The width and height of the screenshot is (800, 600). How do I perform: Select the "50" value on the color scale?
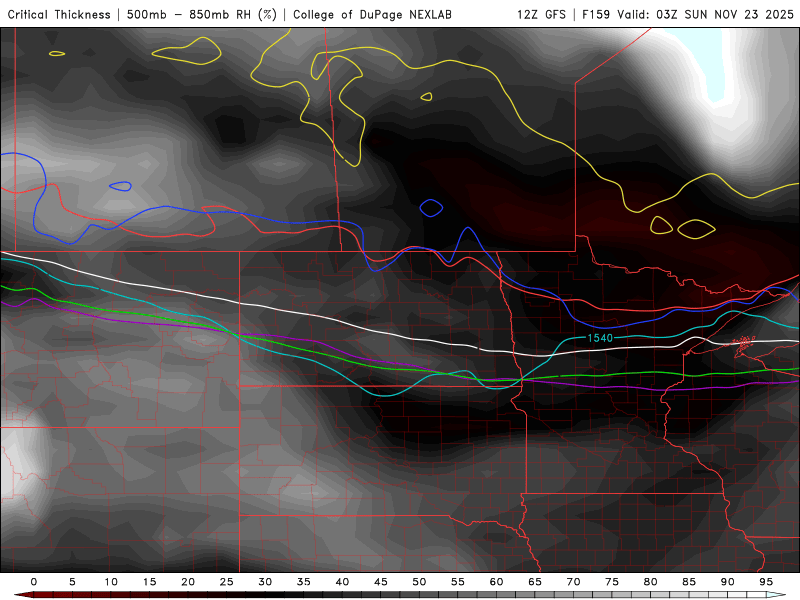(x=419, y=582)
